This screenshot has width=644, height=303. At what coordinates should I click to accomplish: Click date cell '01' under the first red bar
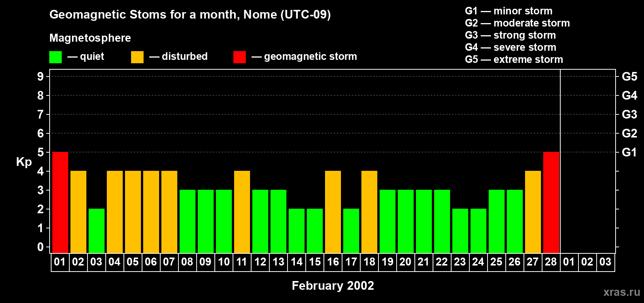coord(60,262)
